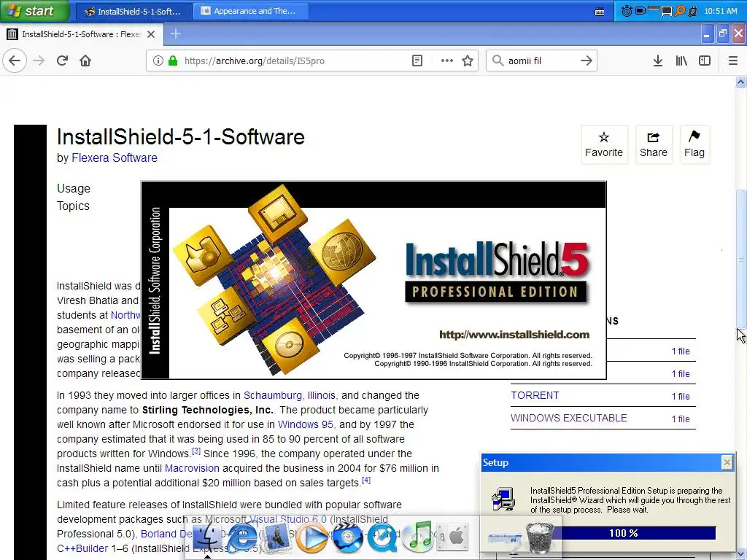Click the InstallShield 5 Professional Edition splash image

[374, 280]
